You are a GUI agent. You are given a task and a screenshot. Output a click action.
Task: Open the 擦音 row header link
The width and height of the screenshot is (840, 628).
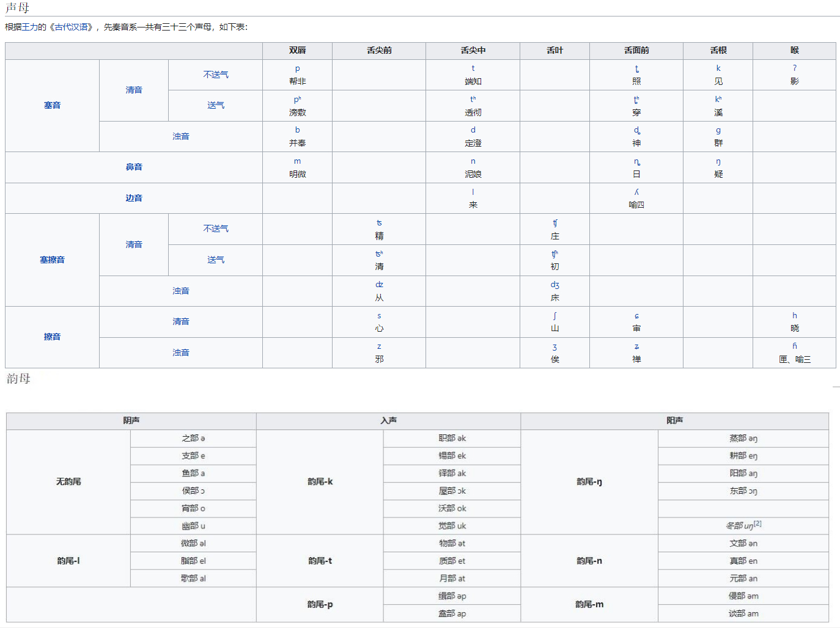pos(52,337)
